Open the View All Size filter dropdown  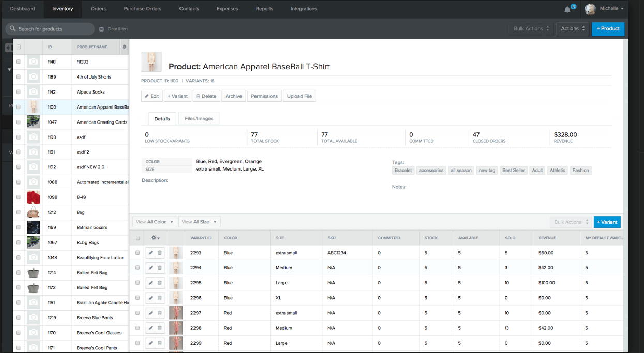[200, 222]
